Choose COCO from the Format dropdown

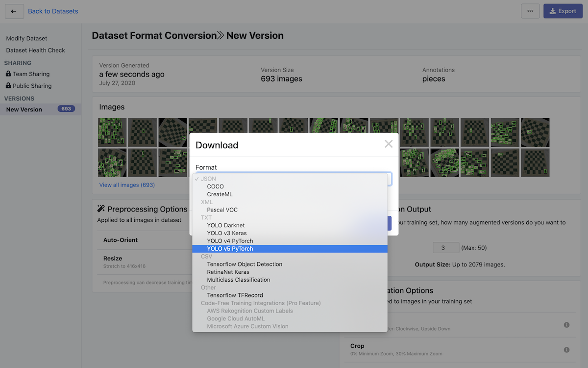[x=215, y=186]
